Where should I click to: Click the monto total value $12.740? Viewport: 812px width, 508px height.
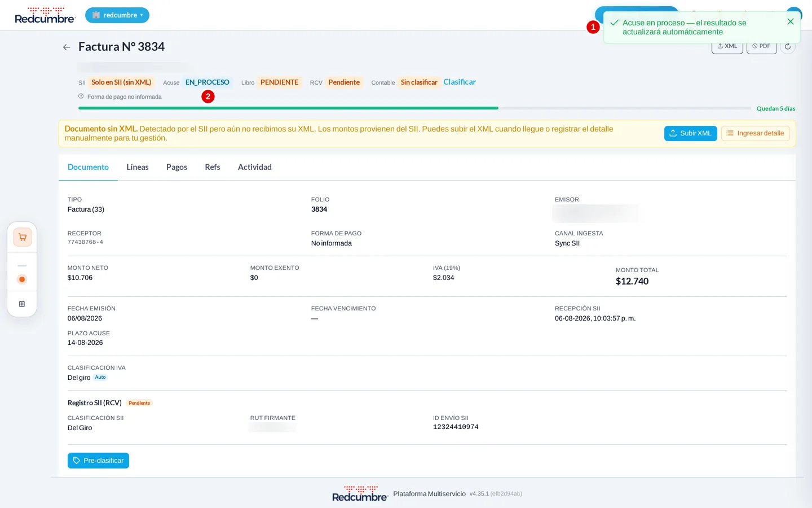coord(632,281)
